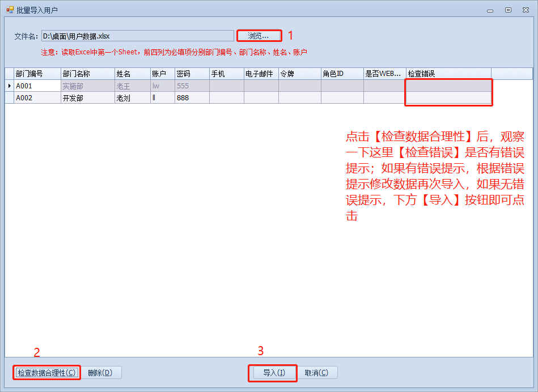Click the 检查数据合理性 button

click(x=46, y=373)
